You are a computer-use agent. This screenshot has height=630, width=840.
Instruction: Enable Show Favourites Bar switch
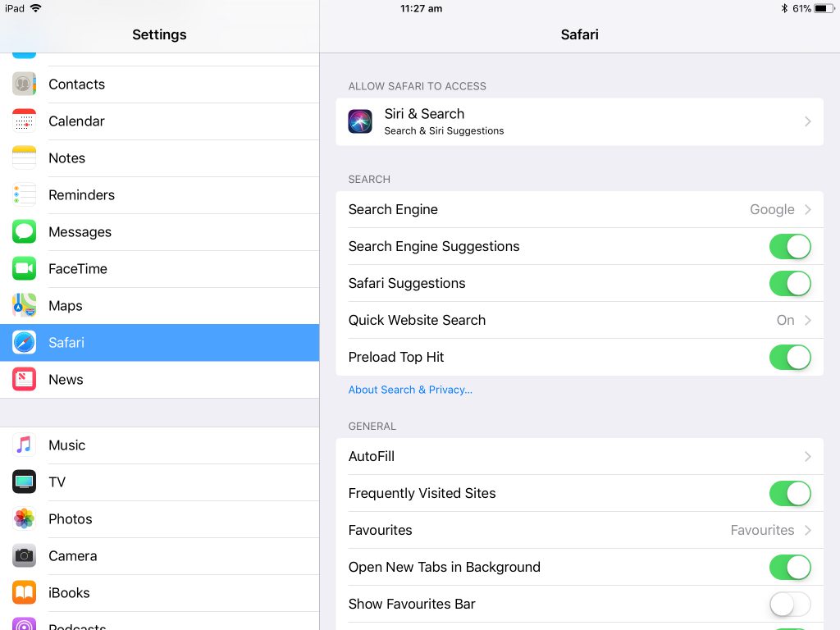point(790,605)
